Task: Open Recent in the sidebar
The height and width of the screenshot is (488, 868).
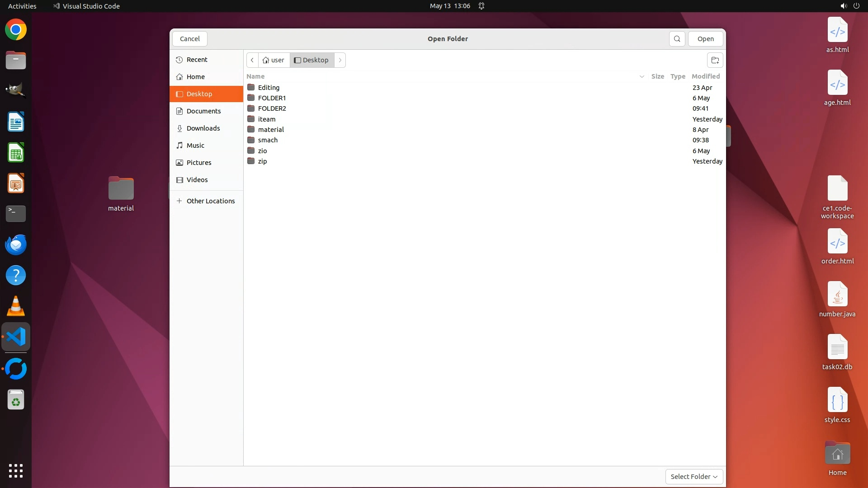Action: [x=197, y=60]
